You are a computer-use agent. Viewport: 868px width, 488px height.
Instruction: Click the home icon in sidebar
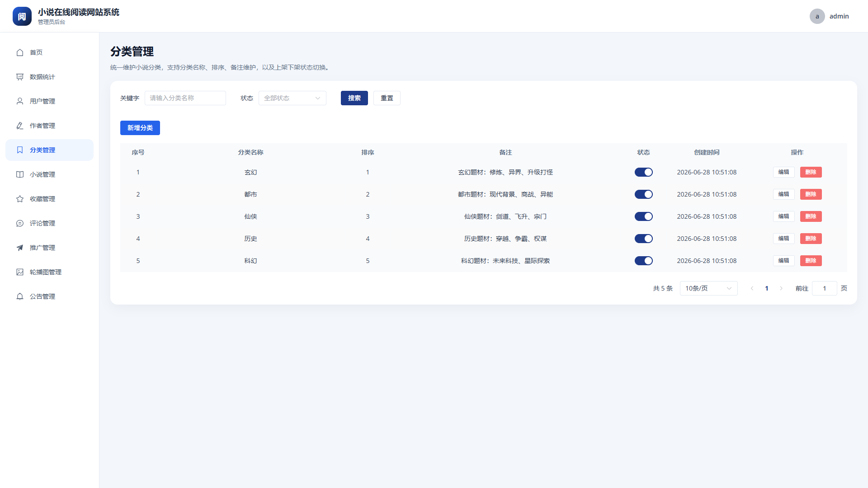click(20, 52)
